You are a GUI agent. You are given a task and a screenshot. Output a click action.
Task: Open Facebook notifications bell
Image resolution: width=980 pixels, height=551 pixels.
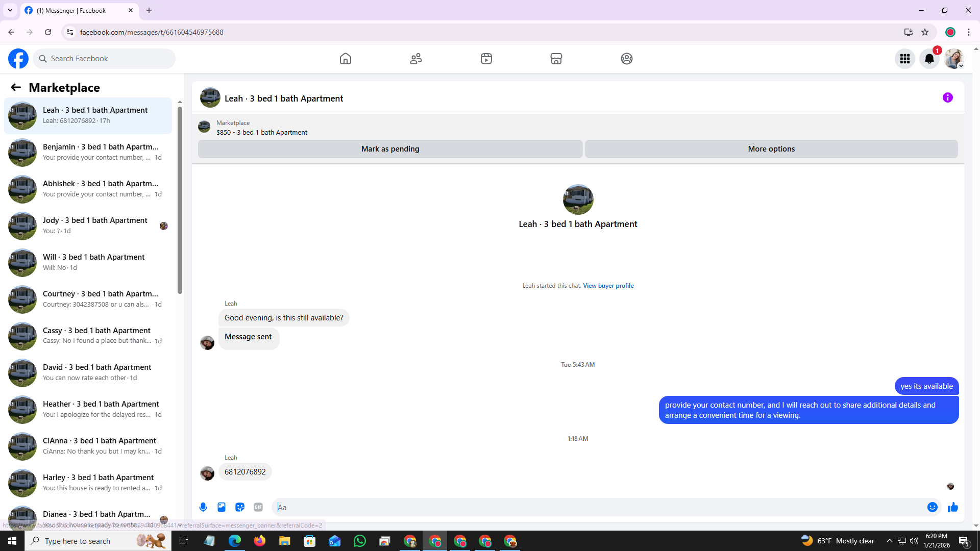pos(929,59)
